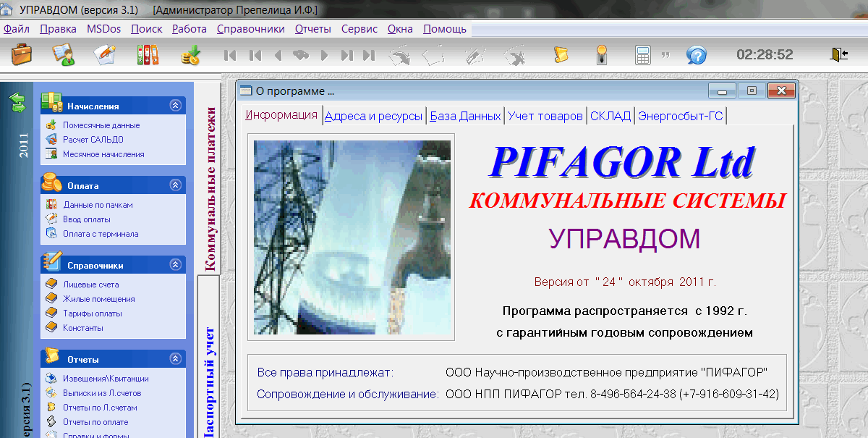Switch to the СКЛАД tab

click(610, 116)
